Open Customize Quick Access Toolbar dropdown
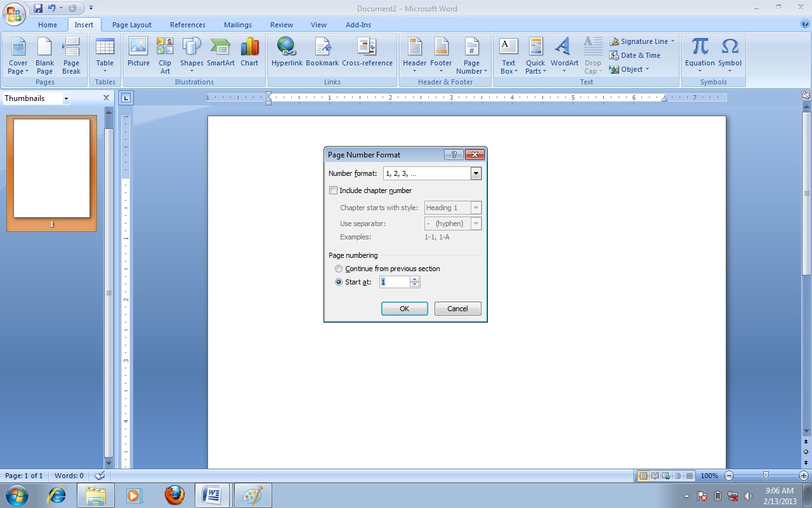 coord(91,8)
